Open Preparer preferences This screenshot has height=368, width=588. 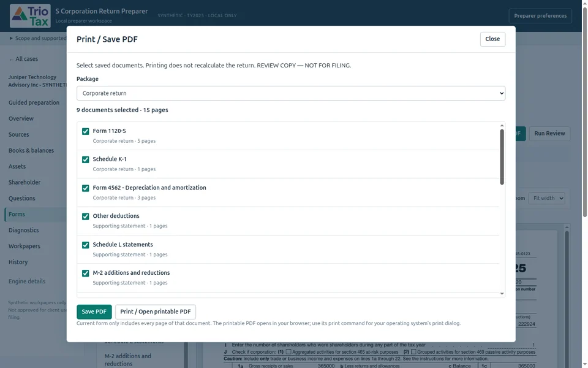[540, 16]
